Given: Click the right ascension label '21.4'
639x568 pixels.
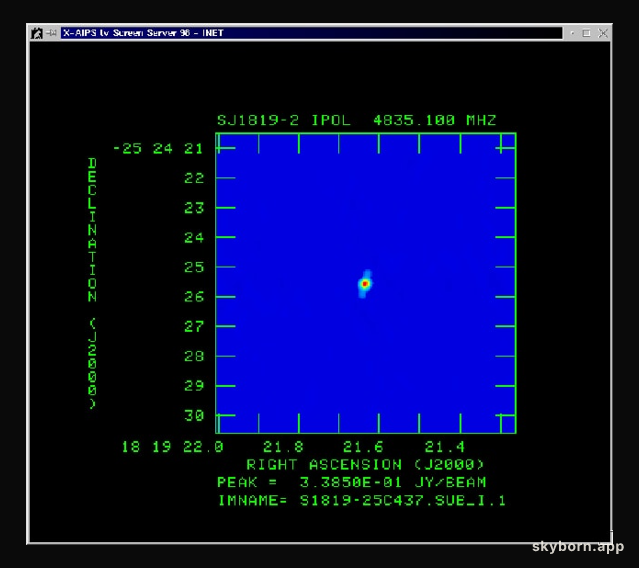Looking at the screenshot, I should [x=445, y=447].
